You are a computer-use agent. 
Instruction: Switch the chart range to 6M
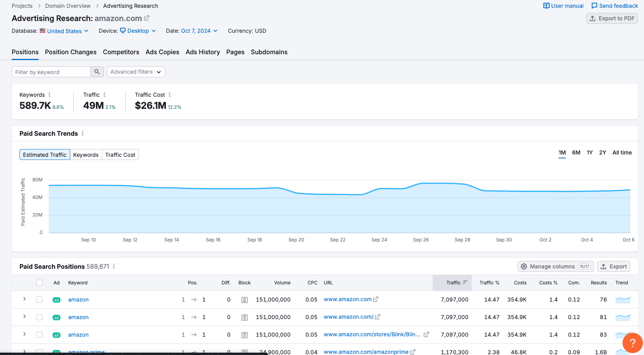pyautogui.click(x=576, y=153)
